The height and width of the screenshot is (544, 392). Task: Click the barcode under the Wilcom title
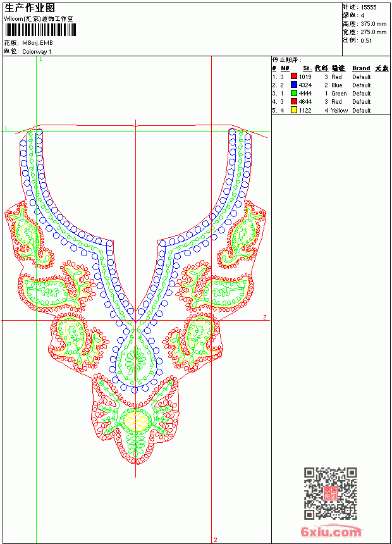pyautogui.click(x=40, y=30)
